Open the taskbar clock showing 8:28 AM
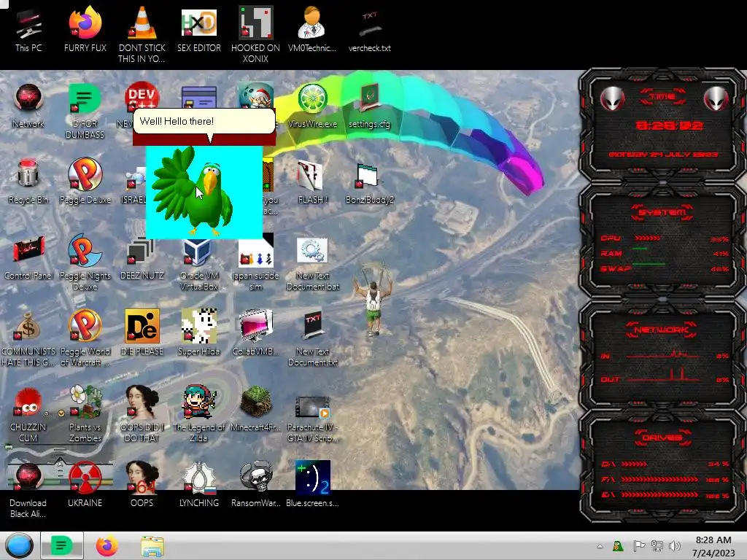The height and width of the screenshot is (560, 747). click(x=713, y=546)
